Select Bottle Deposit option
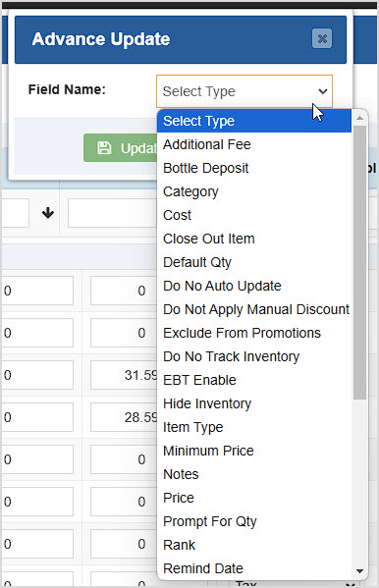 pyautogui.click(x=254, y=168)
